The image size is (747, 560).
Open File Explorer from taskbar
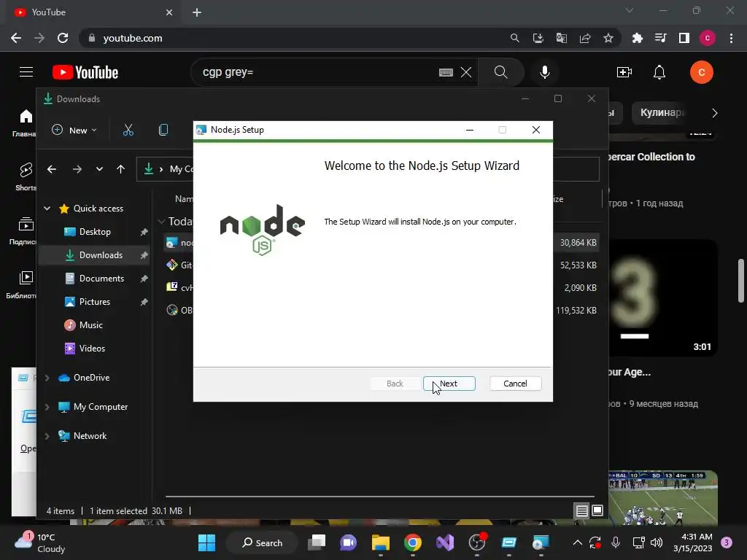click(x=381, y=542)
